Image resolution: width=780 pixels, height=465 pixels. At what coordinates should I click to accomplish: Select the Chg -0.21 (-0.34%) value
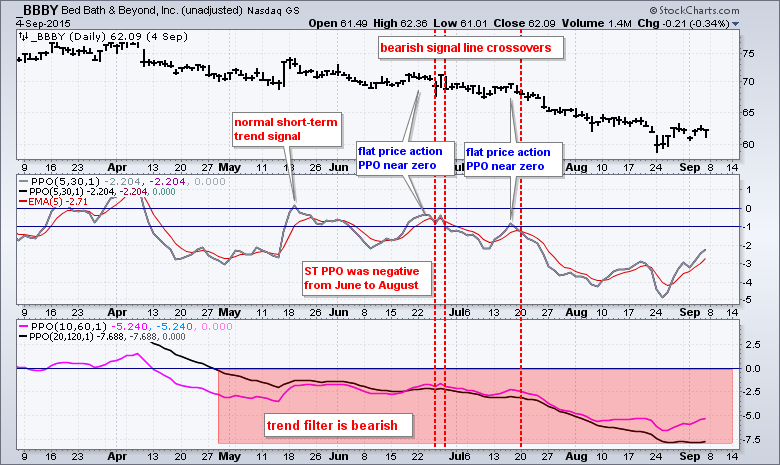683,23
